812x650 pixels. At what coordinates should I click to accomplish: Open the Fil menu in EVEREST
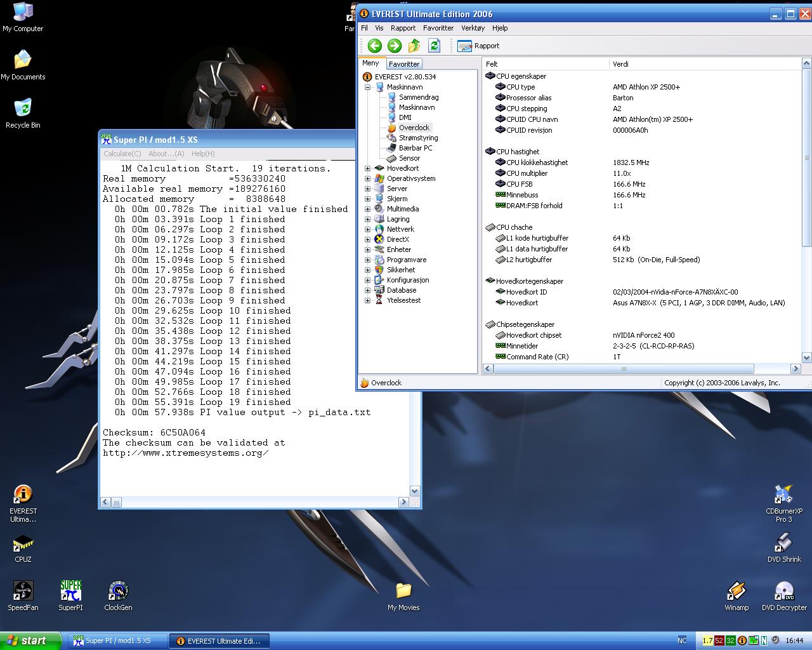tap(364, 28)
